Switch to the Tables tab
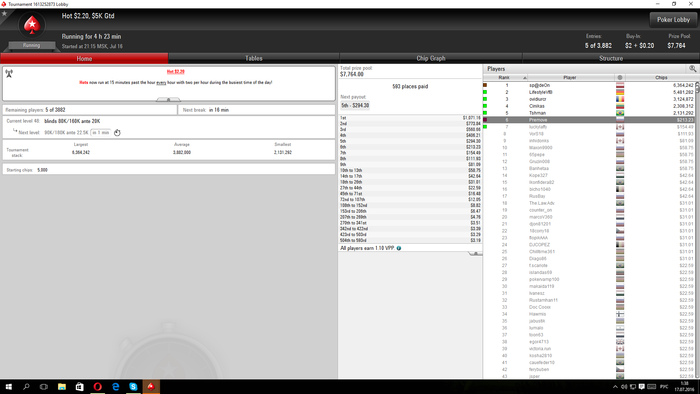This screenshot has width=700, height=394. 254,58
